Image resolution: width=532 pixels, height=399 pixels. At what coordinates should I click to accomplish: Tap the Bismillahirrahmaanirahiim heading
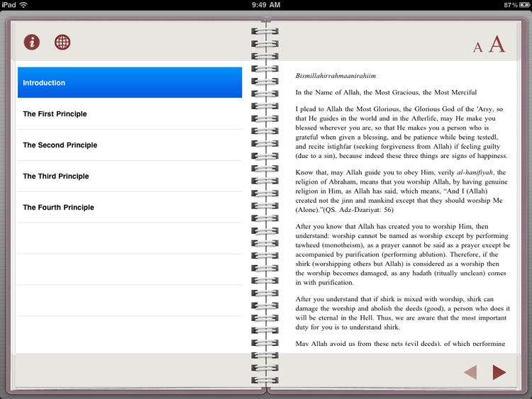tap(336, 76)
